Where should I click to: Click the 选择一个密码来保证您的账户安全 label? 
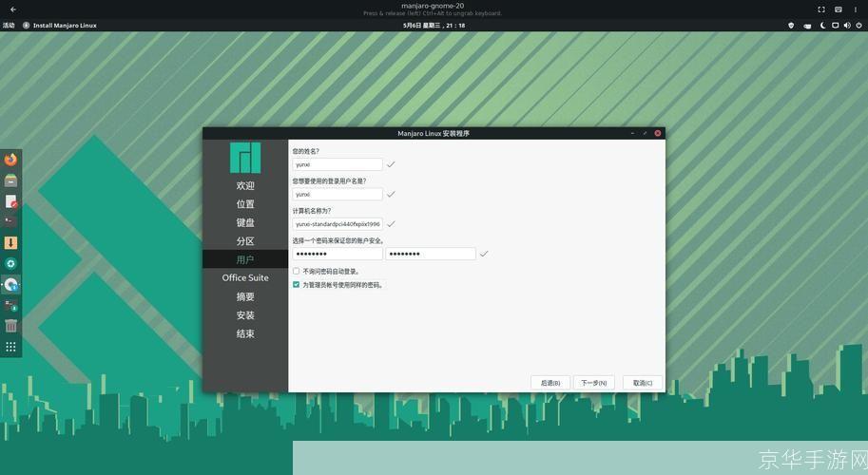(x=338, y=240)
